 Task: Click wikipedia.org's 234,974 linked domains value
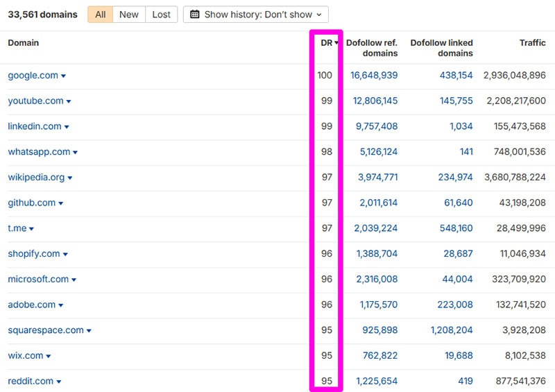tap(455, 178)
